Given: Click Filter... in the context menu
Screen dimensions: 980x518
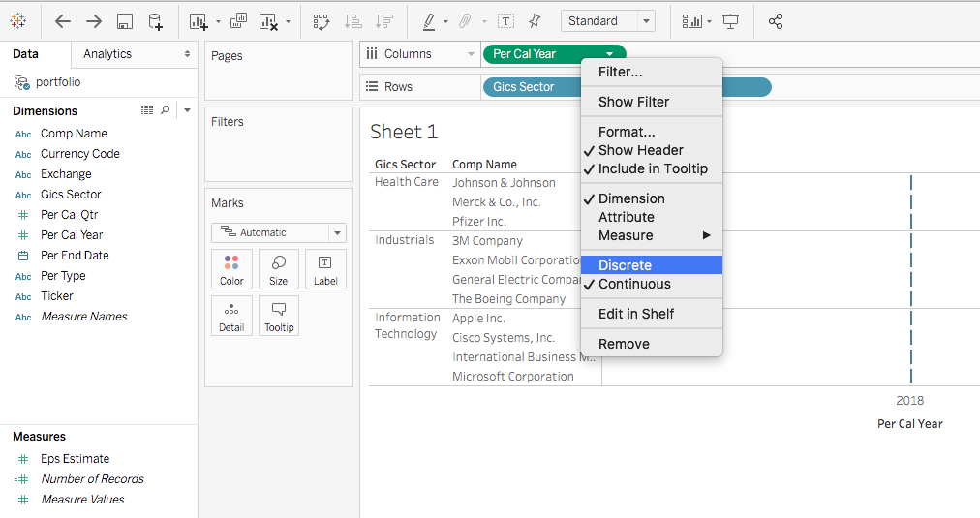Looking at the screenshot, I should pos(620,72).
